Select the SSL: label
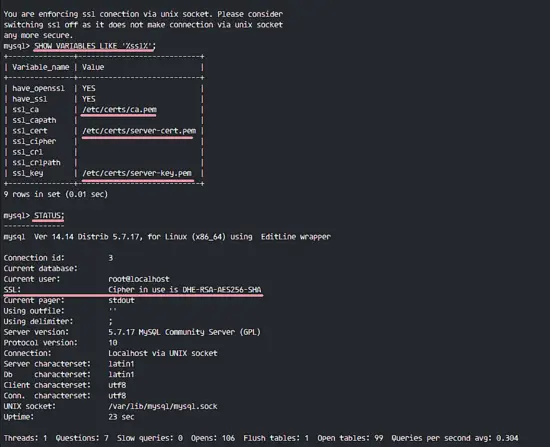550x447 pixels. tap(12, 289)
